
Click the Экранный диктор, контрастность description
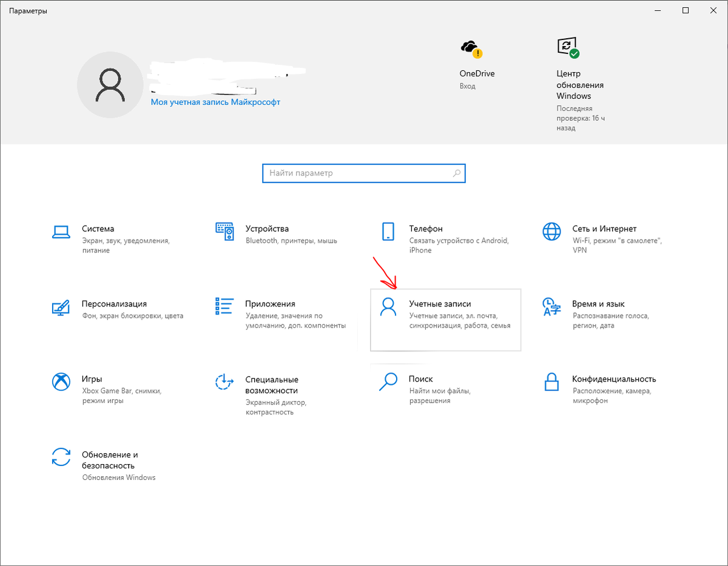point(276,407)
